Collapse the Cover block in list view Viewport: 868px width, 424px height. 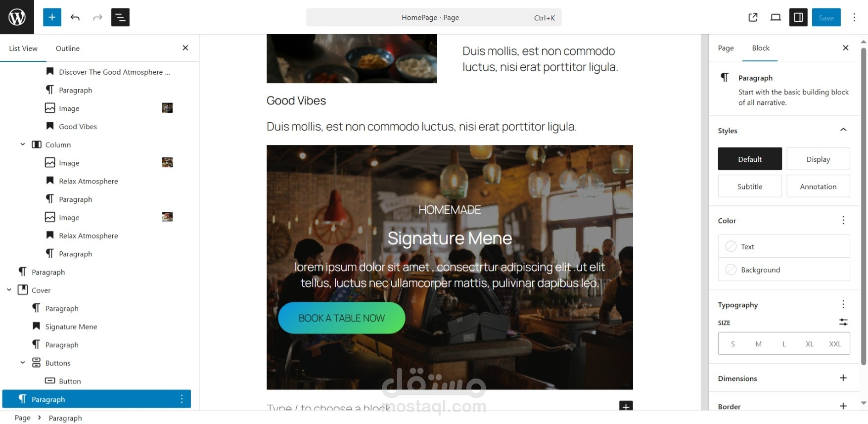click(9, 290)
